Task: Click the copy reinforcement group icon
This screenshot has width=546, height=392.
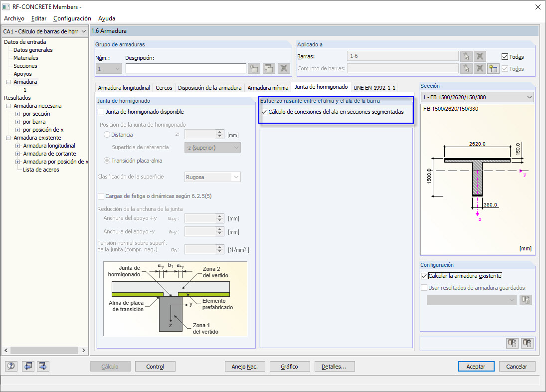Action: tap(269, 69)
